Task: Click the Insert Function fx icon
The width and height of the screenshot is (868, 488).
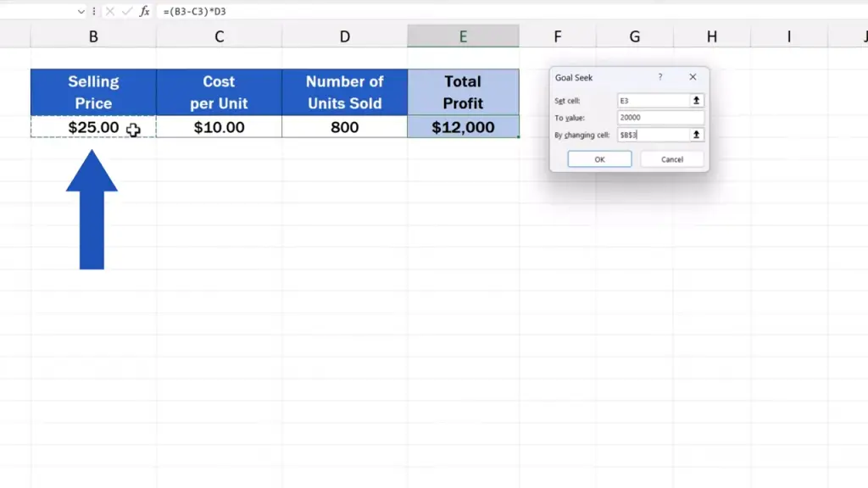Action: tap(145, 11)
